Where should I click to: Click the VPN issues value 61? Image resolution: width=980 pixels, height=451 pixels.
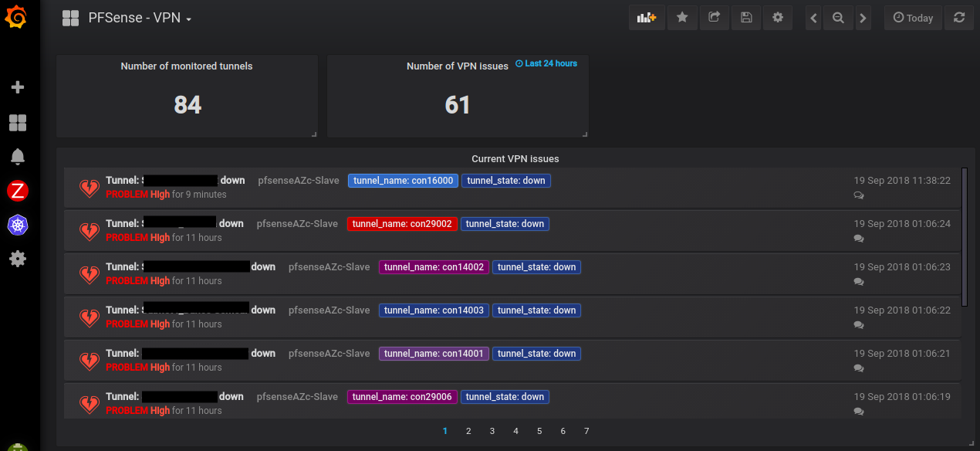tap(458, 105)
